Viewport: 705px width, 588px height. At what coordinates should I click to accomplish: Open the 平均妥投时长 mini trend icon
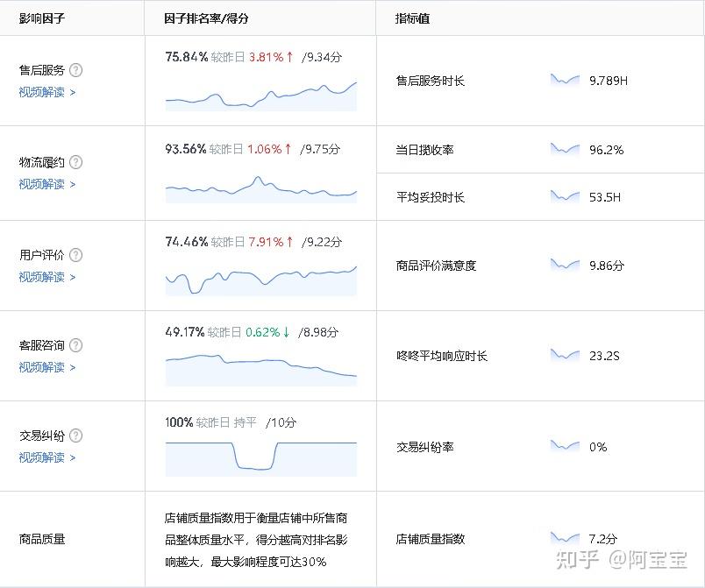pyautogui.click(x=565, y=196)
